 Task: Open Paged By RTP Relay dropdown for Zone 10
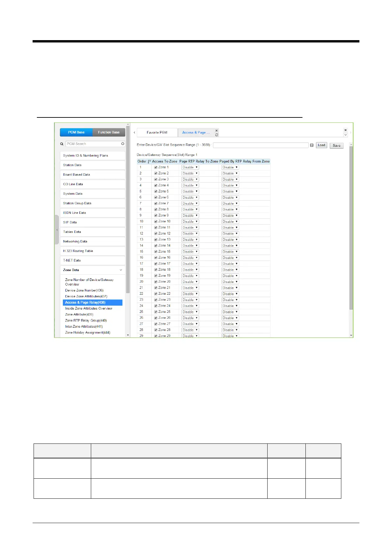tap(230, 221)
